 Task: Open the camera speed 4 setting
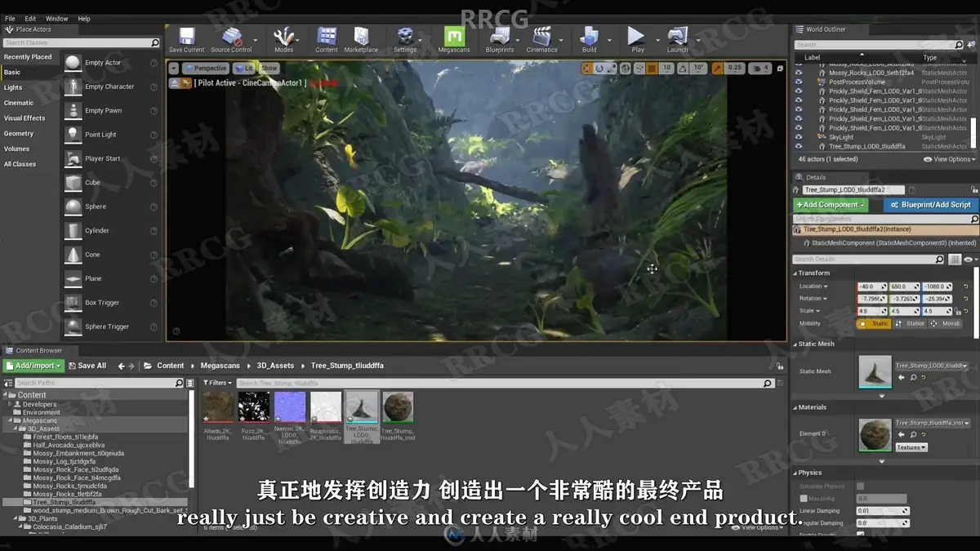click(x=759, y=69)
